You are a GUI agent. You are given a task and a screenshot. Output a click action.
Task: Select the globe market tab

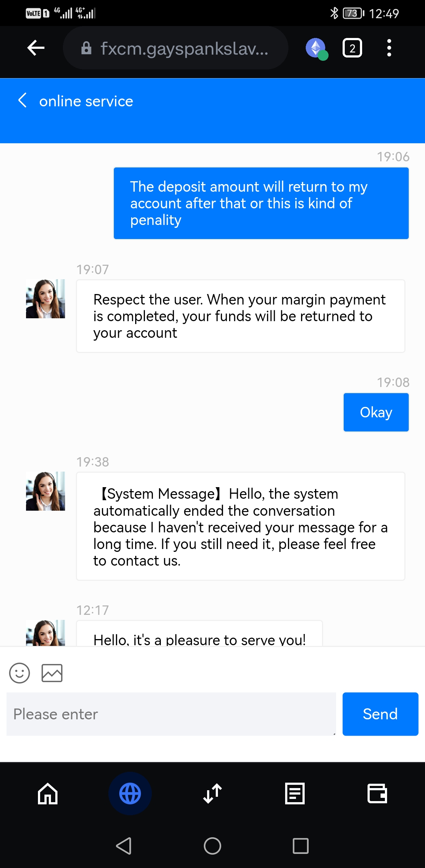(130, 793)
